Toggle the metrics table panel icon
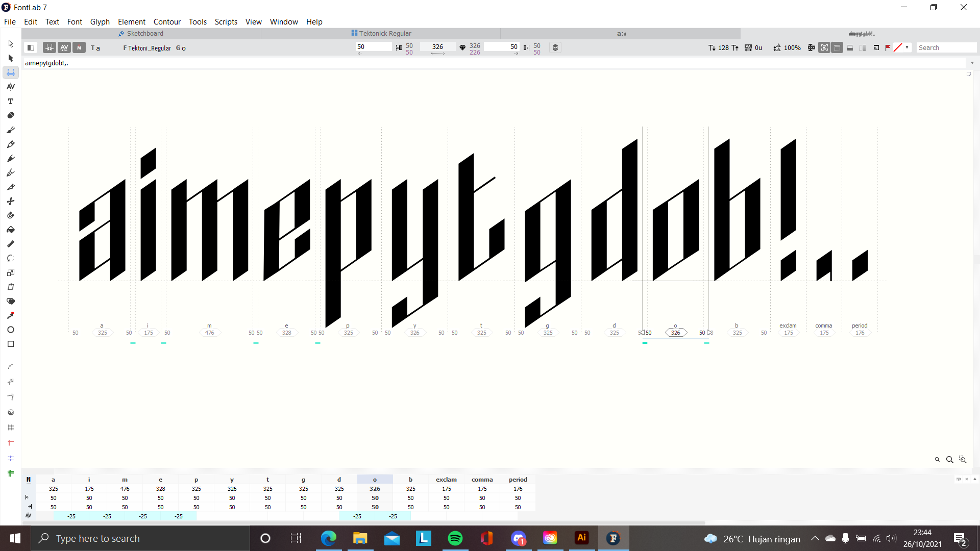Image resolution: width=980 pixels, height=551 pixels. pyautogui.click(x=837, y=47)
